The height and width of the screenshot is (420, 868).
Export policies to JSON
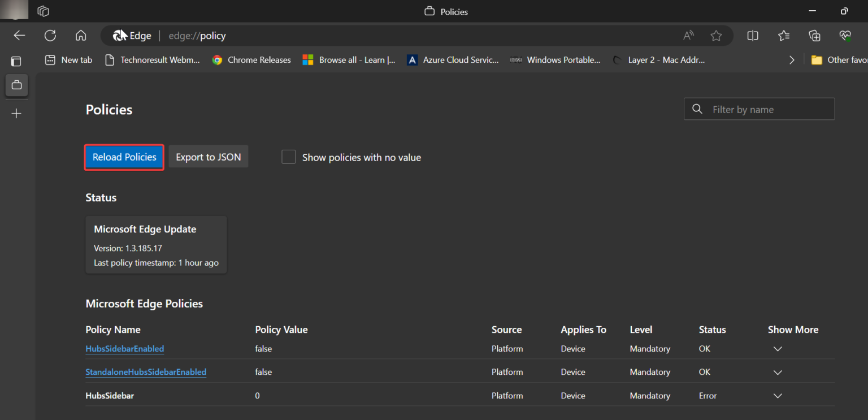[208, 157]
